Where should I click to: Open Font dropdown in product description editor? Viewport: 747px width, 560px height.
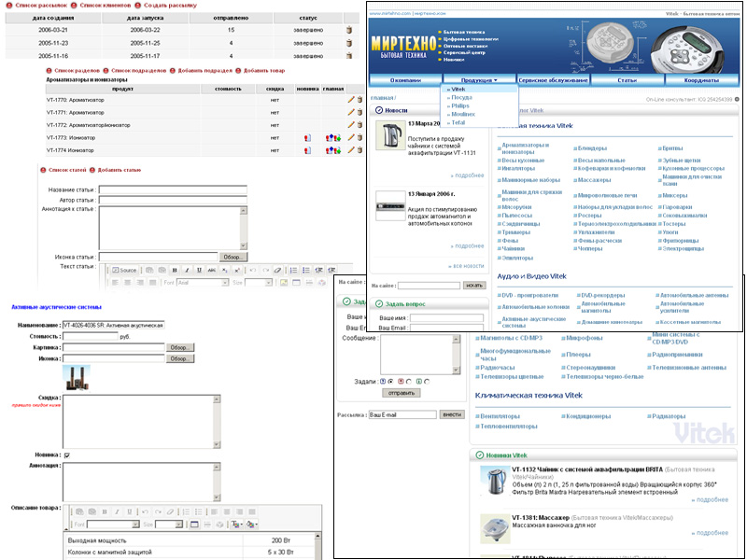point(110,525)
